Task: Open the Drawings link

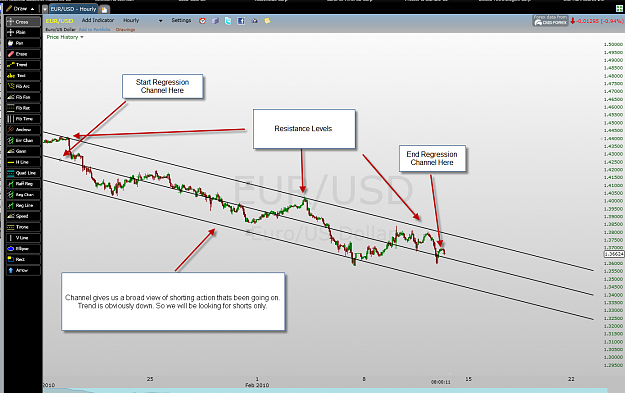Action: click(x=126, y=29)
